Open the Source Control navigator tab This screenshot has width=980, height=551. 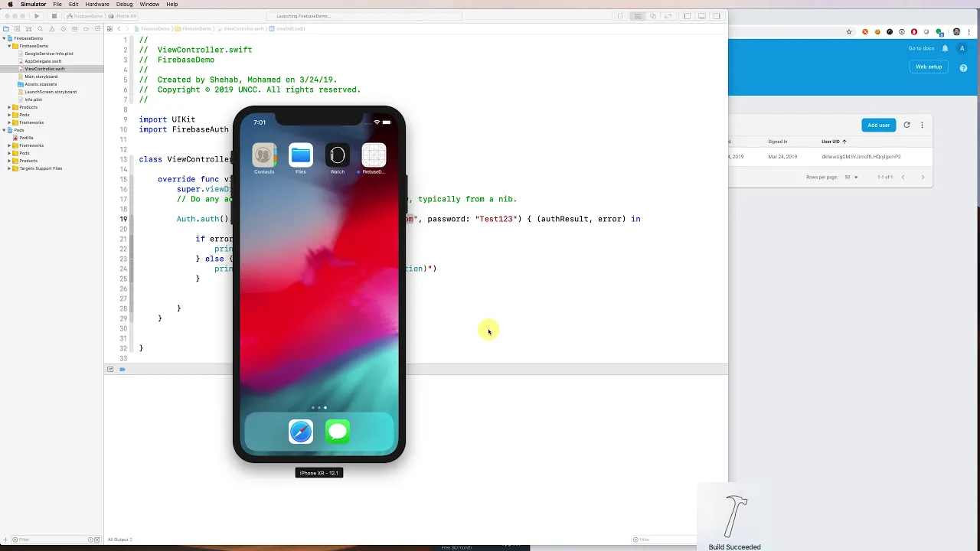point(18,29)
